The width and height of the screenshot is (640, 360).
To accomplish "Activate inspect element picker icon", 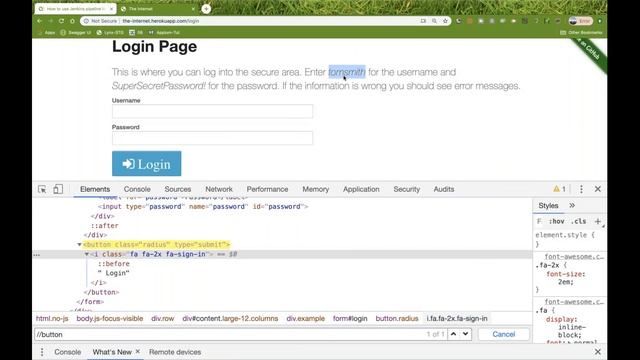I will [42, 189].
